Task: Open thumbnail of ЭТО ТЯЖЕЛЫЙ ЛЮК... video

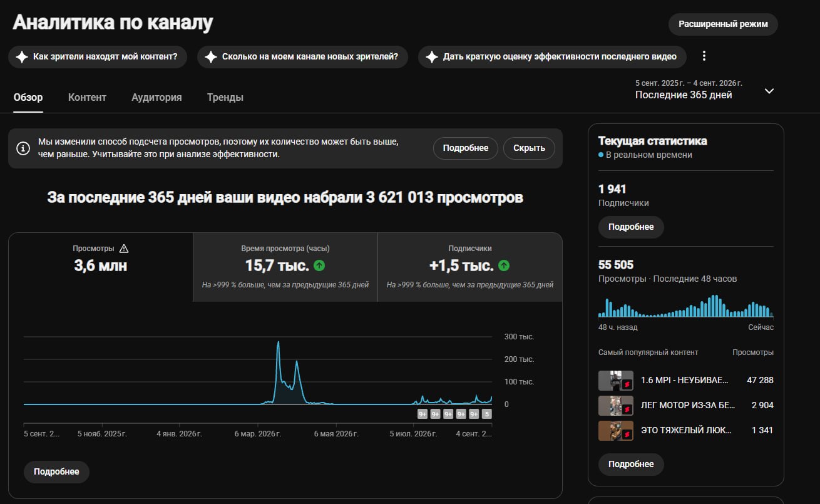Action: coord(616,431)
